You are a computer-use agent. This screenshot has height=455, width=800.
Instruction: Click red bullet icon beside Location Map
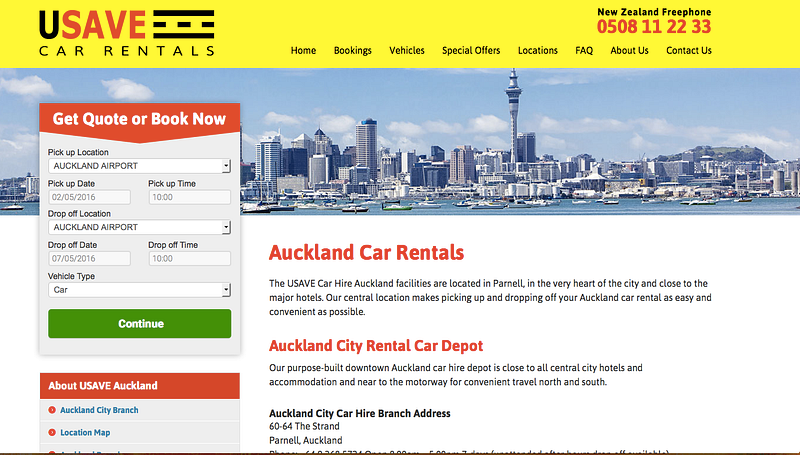[x=52, y=433]
